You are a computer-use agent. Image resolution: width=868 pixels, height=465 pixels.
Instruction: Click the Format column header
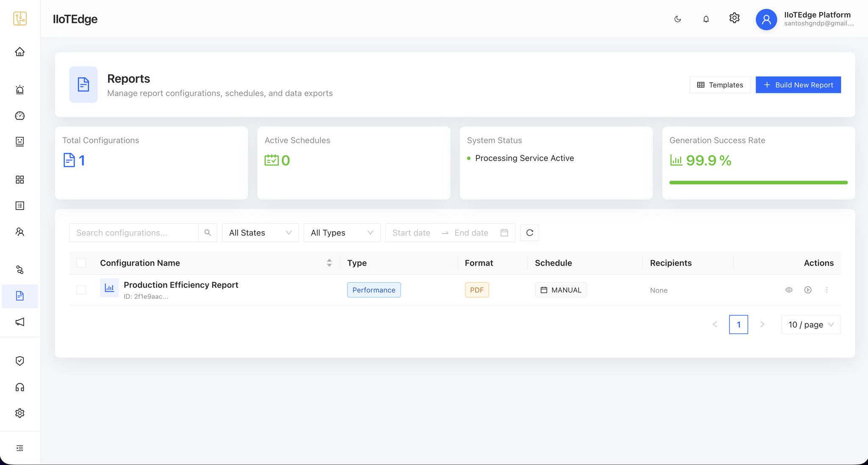coord(479,263)
